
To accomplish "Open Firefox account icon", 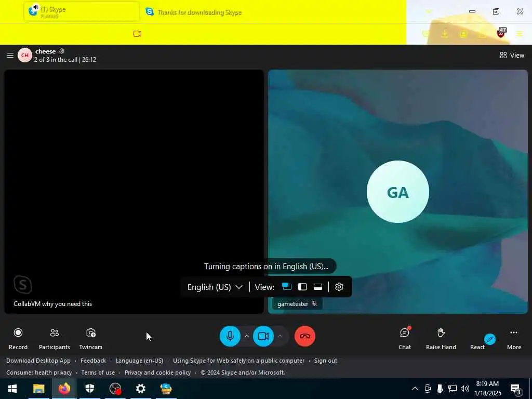I will tap(463, 34).
